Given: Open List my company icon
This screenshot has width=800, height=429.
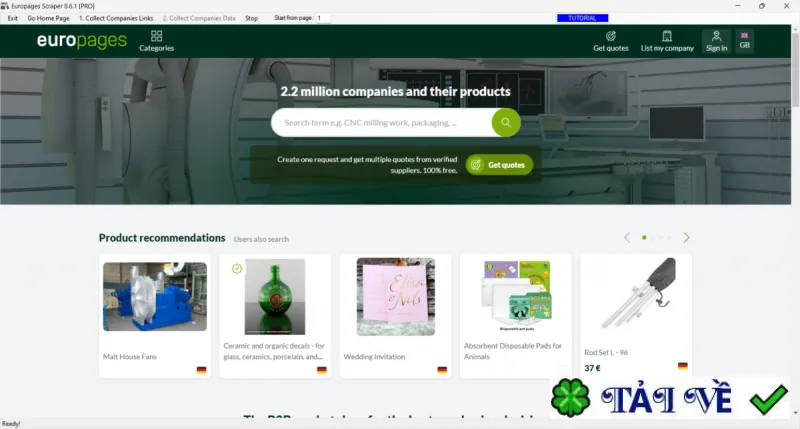Looking at the screenshot, I should [667, 36].
